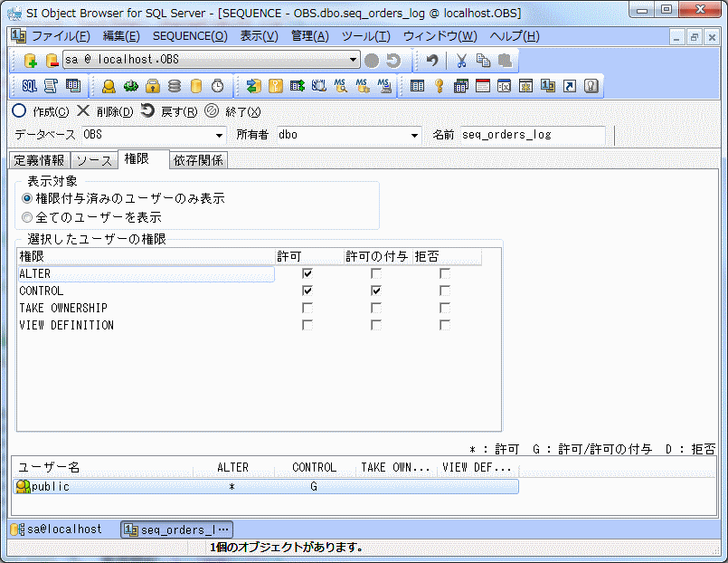This screenshot has width=728, height=563.
Task: Check the VIEW DEFINITION 拒否 checkbox
Action: [444, 325]
